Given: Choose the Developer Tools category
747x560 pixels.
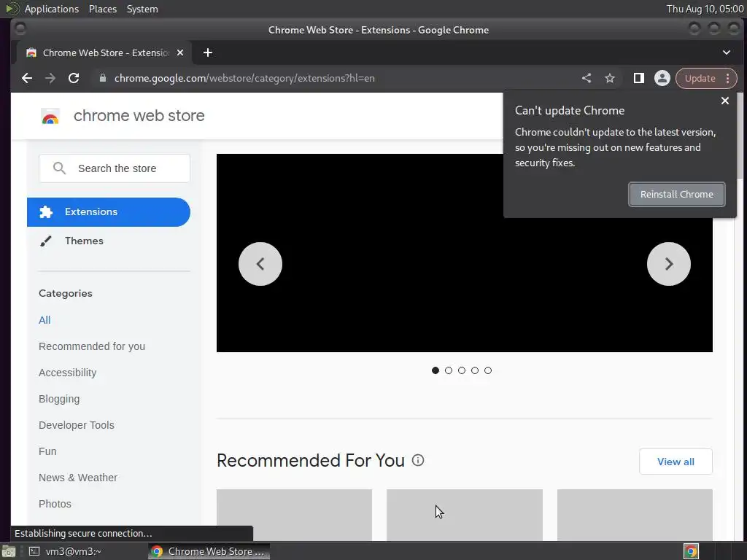Looking at the screenshot, I should click(76, 425).
